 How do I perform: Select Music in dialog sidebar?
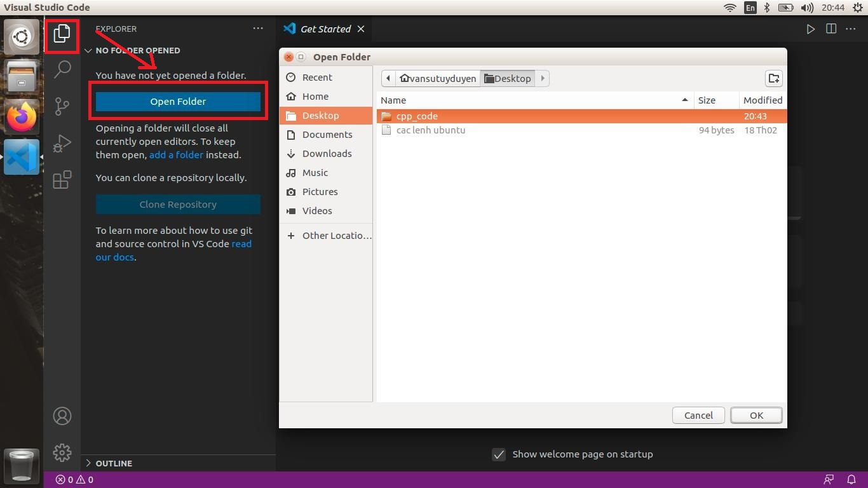point(326,172)
